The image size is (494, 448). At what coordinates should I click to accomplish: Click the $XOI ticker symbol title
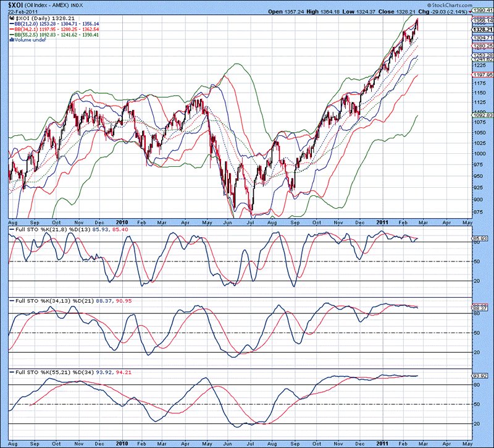[x=12, y=4]
